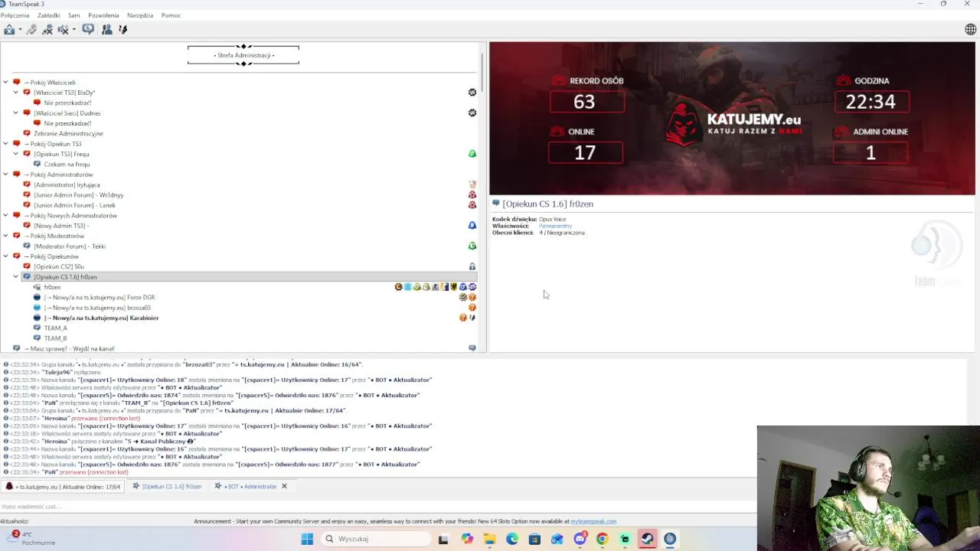Collapse the Pokój Opiekunów group

pyautogui.click(x=5, y=256)
